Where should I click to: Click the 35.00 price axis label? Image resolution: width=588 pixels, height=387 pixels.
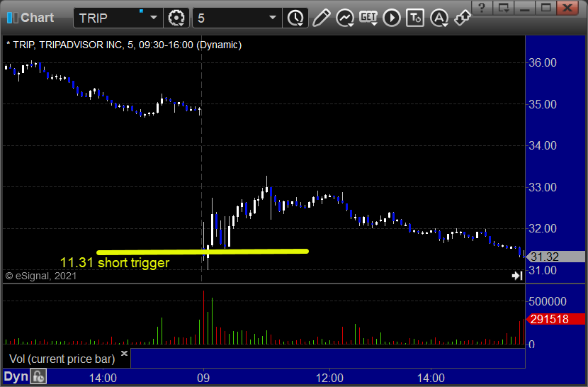(542, 104)
